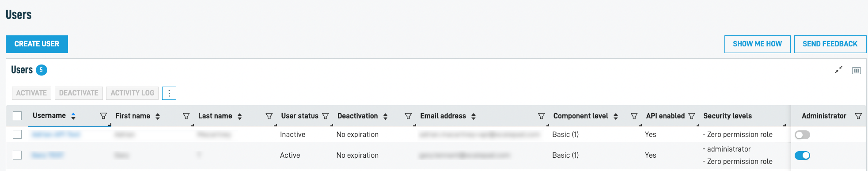Click the API enabled filter icon

click(692, 116)
